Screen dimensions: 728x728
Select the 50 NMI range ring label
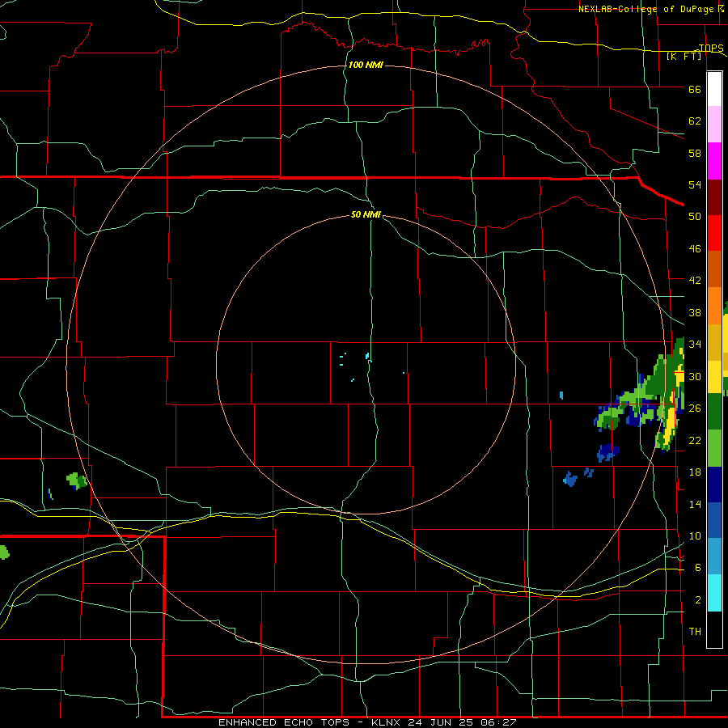366,214
